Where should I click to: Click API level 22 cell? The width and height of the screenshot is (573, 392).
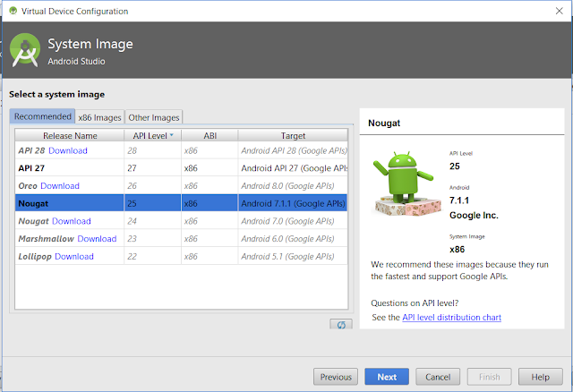[x=153, y=257]
